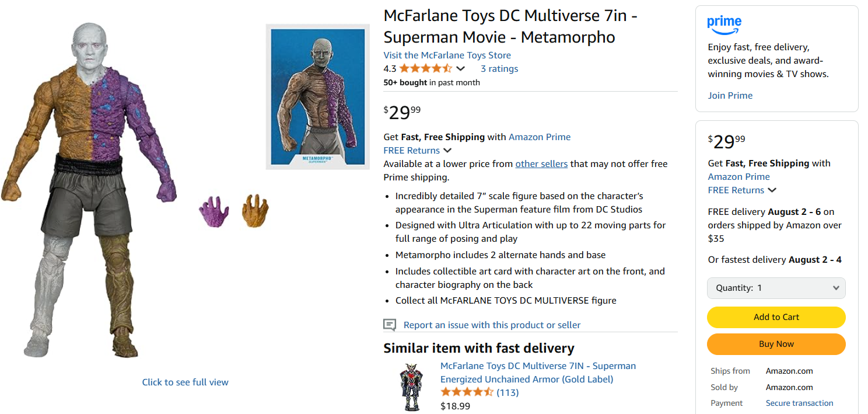Click the purple alternate hand image
The width and height of the screenshot is (868, 414).
[x=213, y=211]
